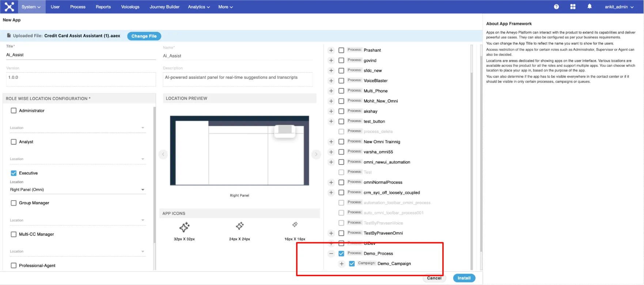The height and width of the screenshot is (285, 644).
Task: Open Analyst location dropdown
Action: coord(77,159)
